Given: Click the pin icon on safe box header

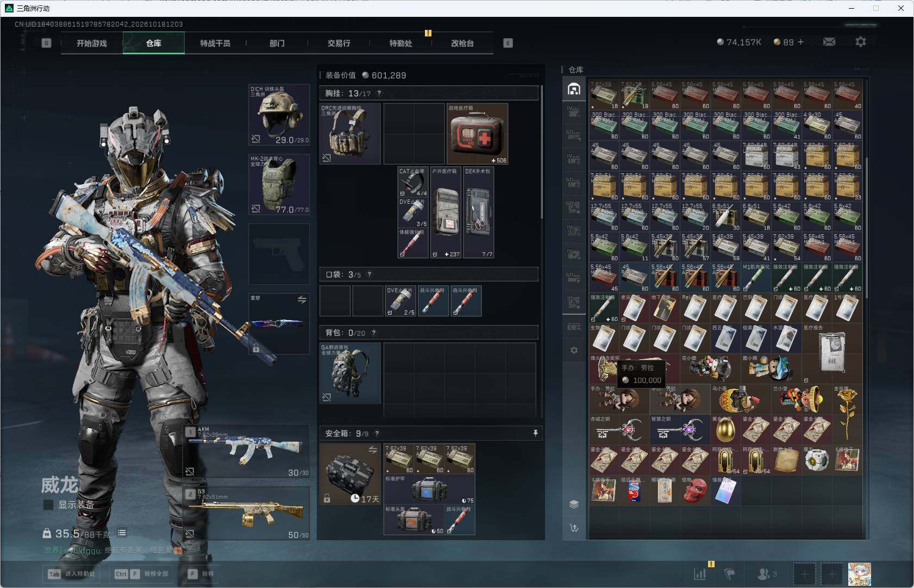Looking at the screenshot, I should 535,433.
